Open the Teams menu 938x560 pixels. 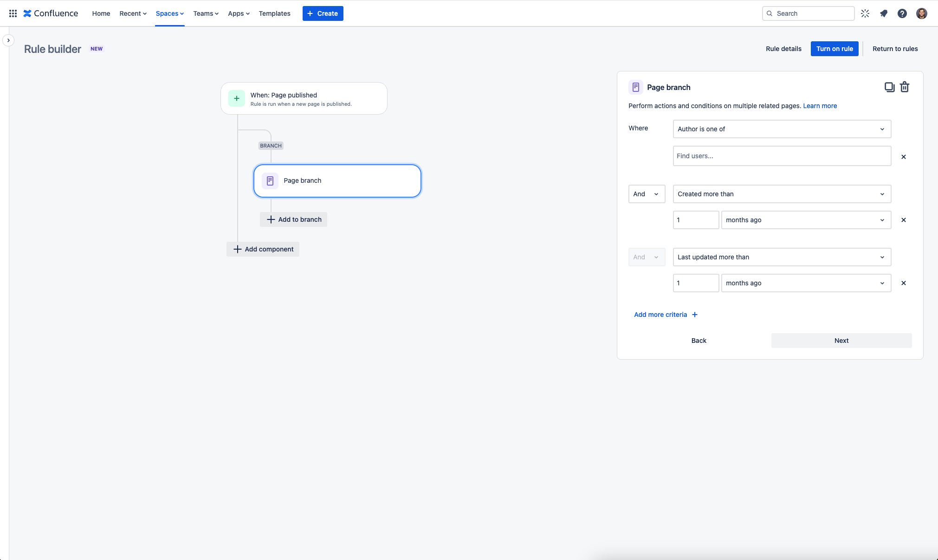(206, 13)
